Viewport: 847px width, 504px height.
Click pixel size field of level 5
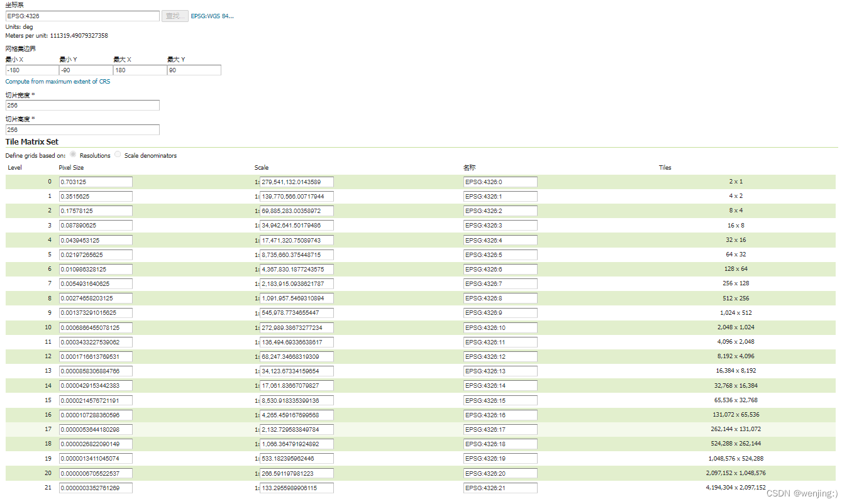pos(96,255)
